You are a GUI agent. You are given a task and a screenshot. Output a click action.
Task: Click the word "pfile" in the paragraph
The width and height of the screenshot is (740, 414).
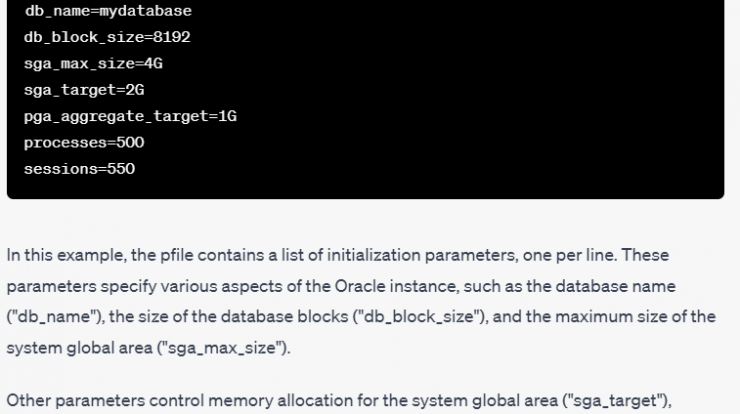click(x=177, y=255)
